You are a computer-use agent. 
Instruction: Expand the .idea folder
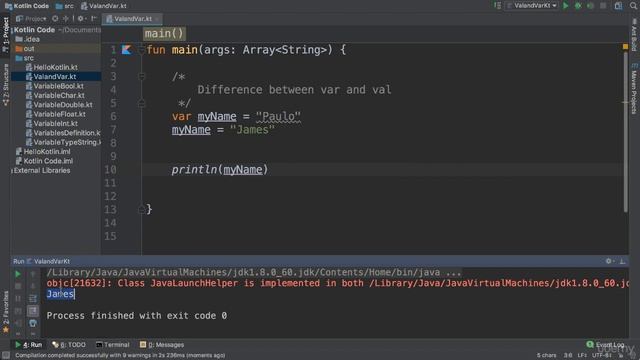tap(27, 39)
